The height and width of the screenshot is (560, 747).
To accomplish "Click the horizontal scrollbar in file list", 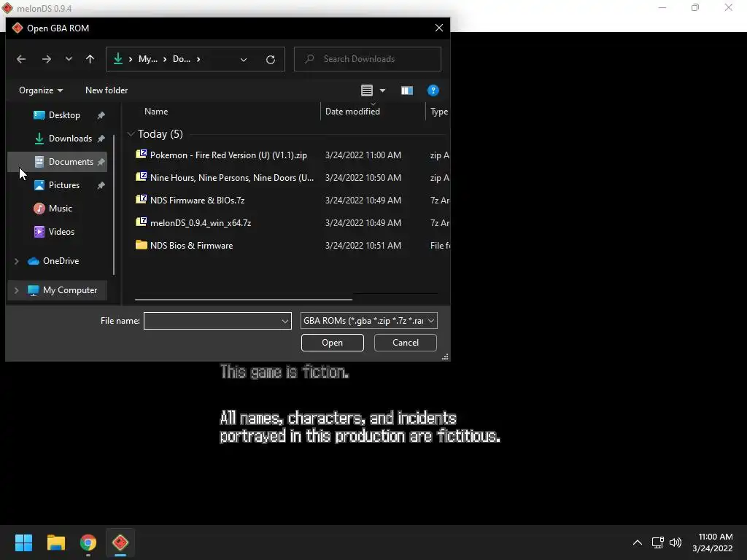I will coord(244,300).
